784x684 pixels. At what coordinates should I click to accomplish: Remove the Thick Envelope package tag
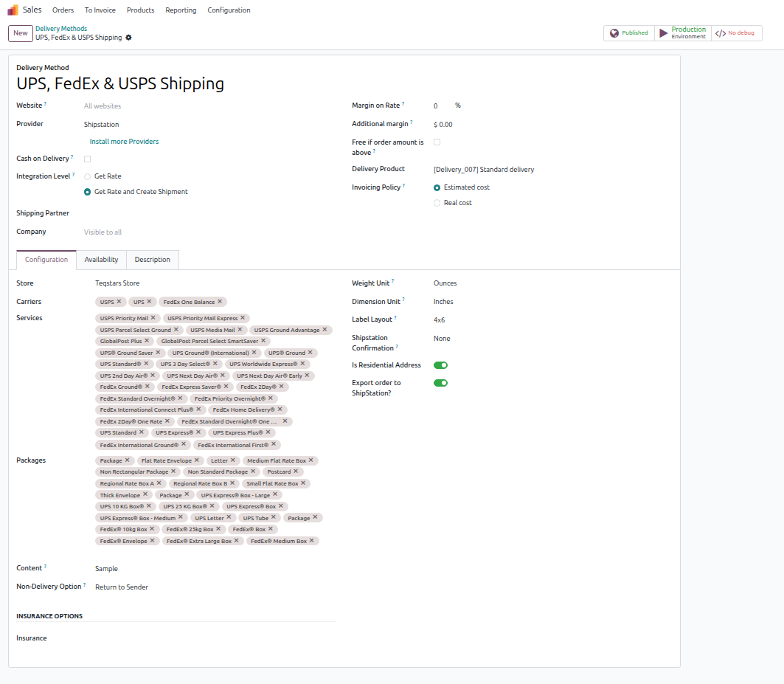tap(145, 494)
